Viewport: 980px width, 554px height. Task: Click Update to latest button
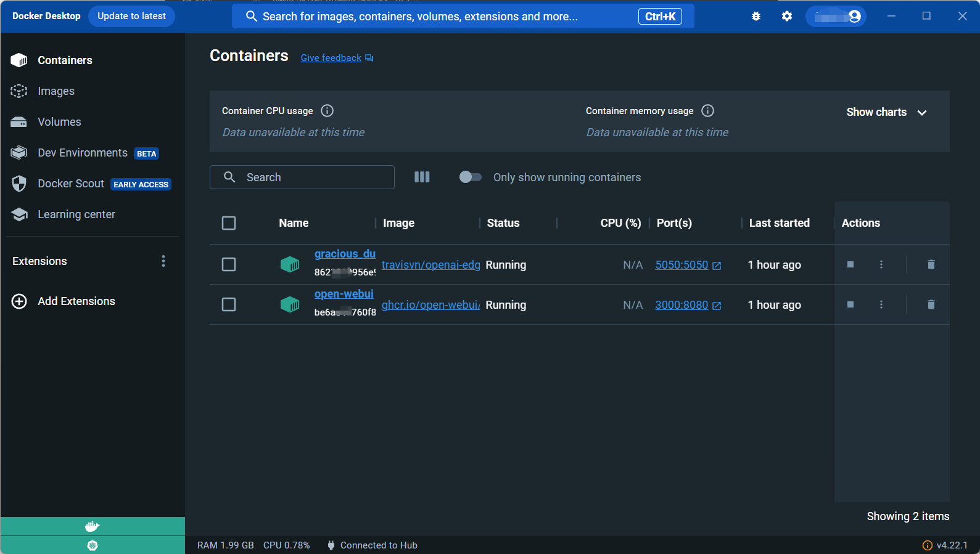click(131, 16)
